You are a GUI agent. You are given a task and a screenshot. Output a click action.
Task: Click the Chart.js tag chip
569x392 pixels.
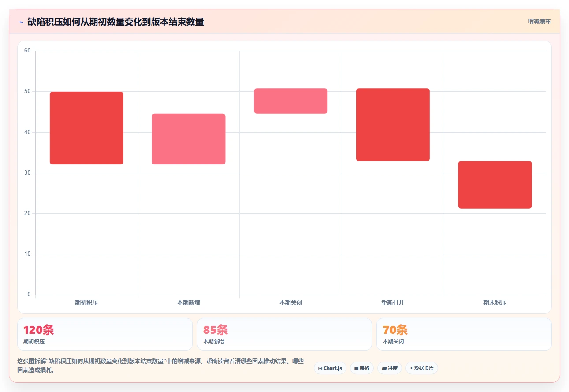pos(330,368)
